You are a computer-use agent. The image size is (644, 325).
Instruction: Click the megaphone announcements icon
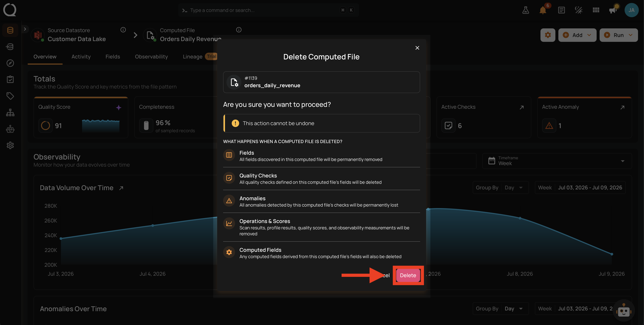click(613, 10)
